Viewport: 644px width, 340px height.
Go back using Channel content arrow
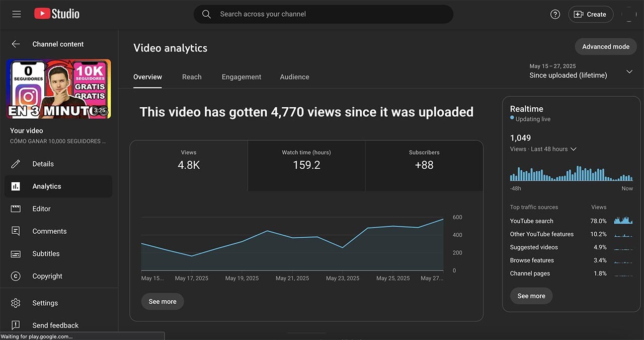[16, 44]
